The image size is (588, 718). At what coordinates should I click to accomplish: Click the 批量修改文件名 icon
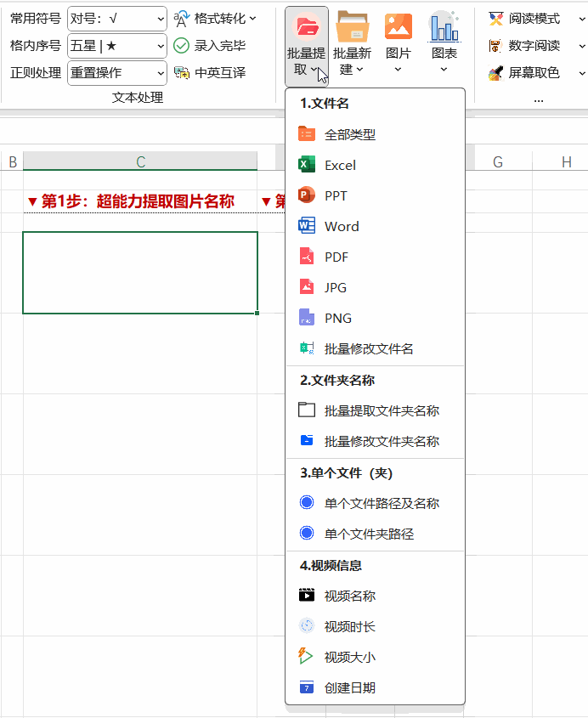(x=307, y=348)
